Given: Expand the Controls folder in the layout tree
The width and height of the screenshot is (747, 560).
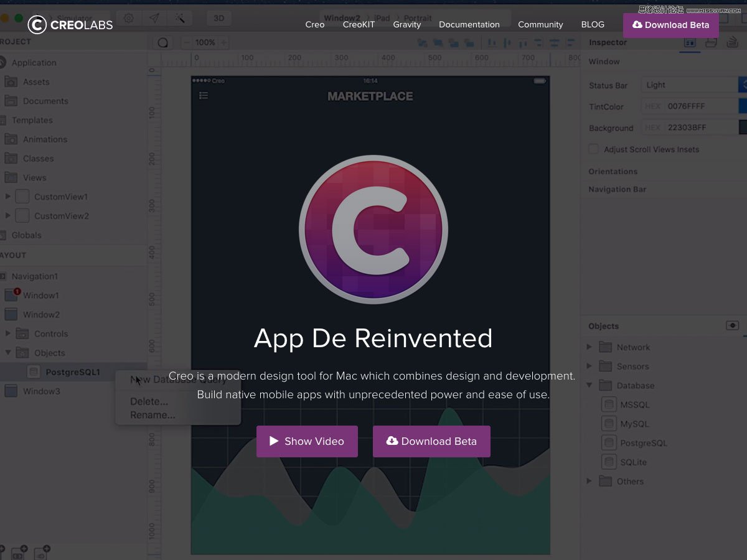Looking at the screenshot, I should pos(8,334).
